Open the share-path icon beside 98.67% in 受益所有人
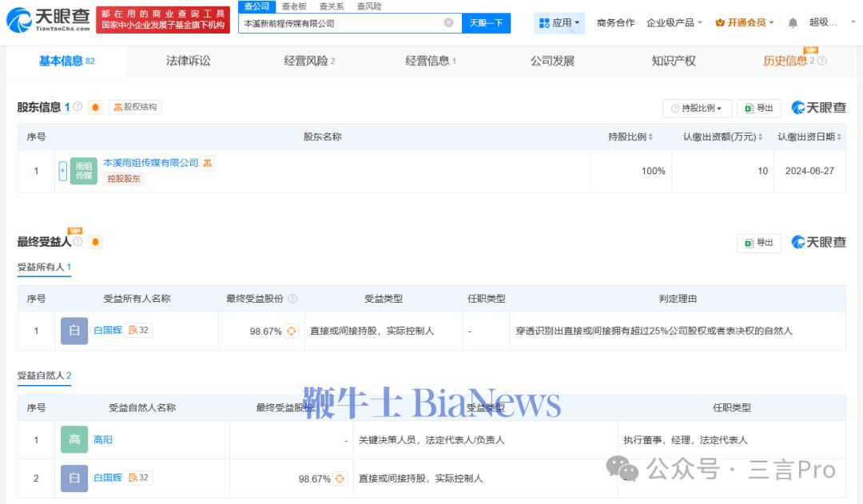 coord(292,331)
